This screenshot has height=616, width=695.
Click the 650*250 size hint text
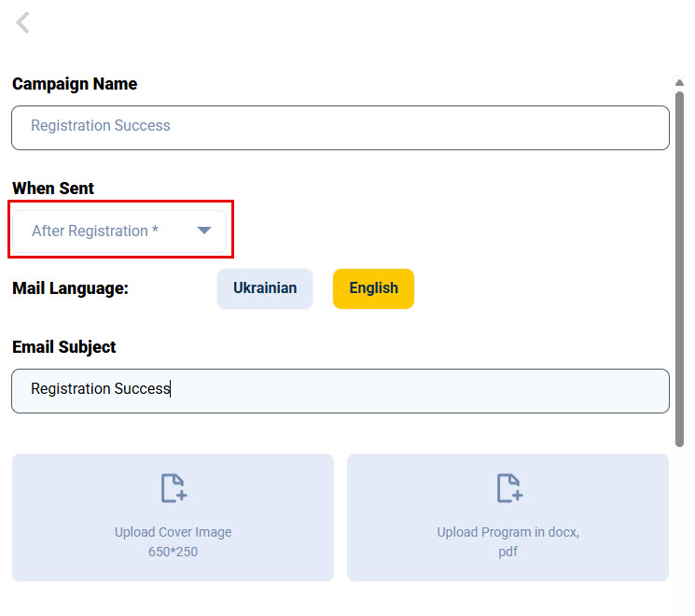coord(173,552)
